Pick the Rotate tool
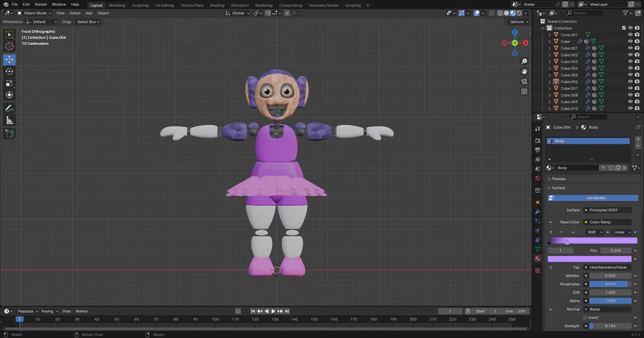644x338 pixels. pyautogui.click(x=9, y=71)
